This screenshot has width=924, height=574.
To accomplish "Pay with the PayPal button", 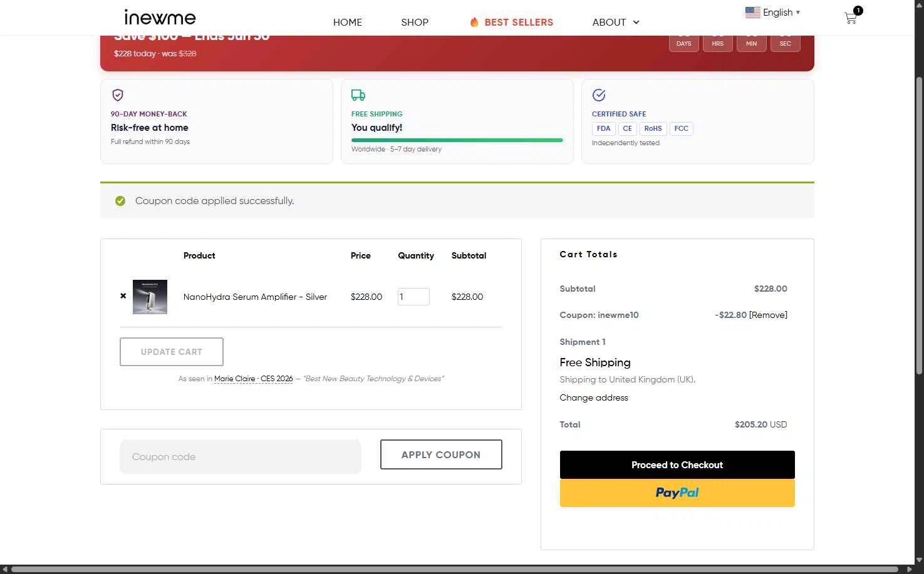I will coord(677,493).
